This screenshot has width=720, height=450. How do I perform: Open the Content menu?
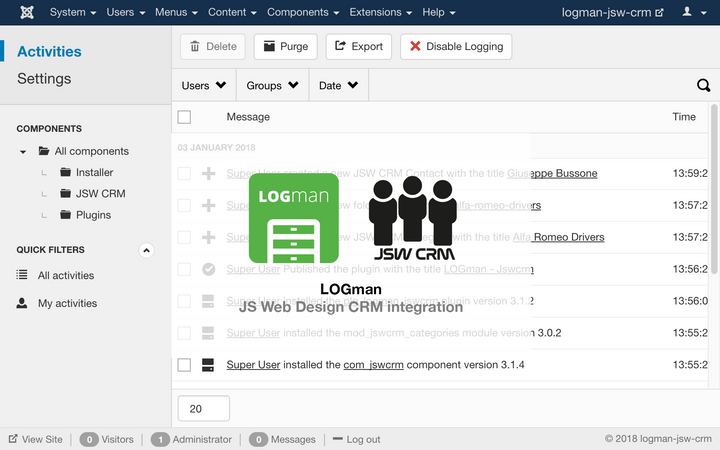[232, 12]
